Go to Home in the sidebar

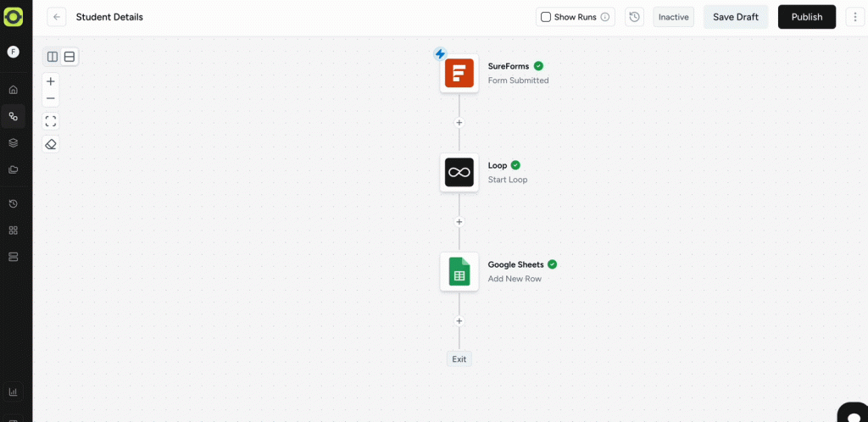(x=13, y=90)
